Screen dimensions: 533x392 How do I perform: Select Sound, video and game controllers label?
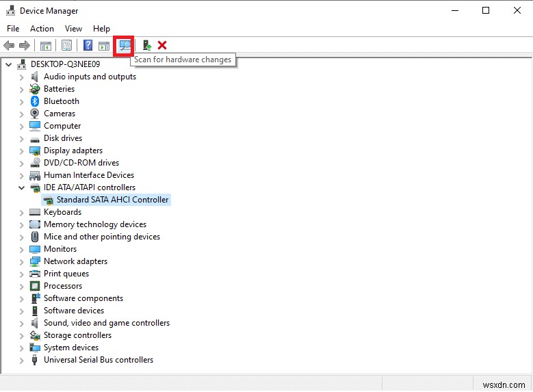pyautogui.click(x=107, y=323)
